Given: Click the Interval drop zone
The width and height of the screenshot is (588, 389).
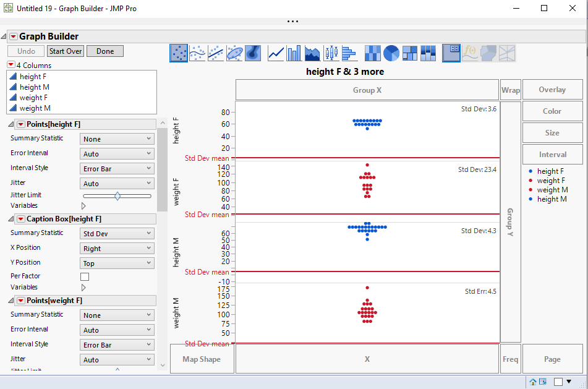Looking at the screenshot, I should (552, 154).
